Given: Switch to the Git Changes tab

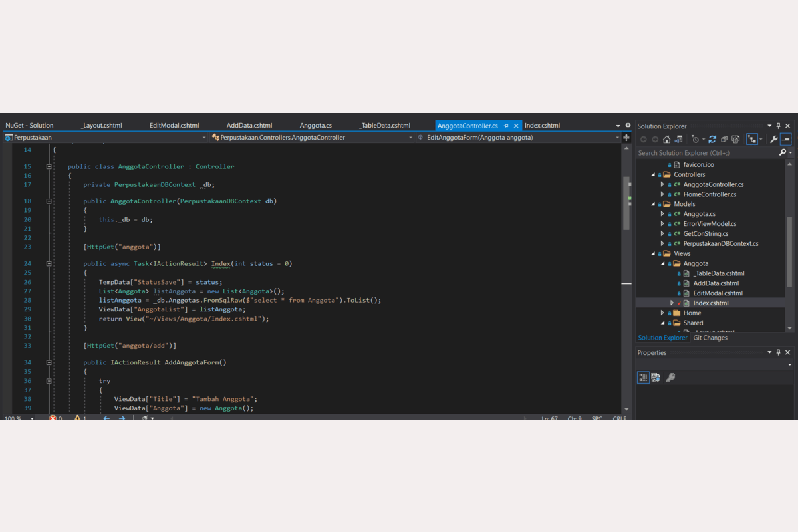Looking at the screenshot, I should point(710,338).
